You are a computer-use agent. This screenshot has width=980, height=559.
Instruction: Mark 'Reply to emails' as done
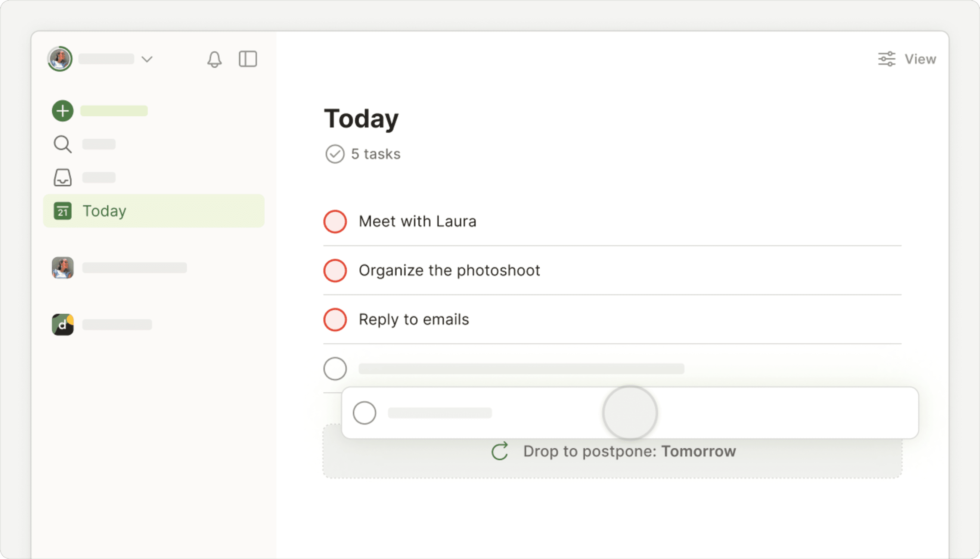point(335,319)
